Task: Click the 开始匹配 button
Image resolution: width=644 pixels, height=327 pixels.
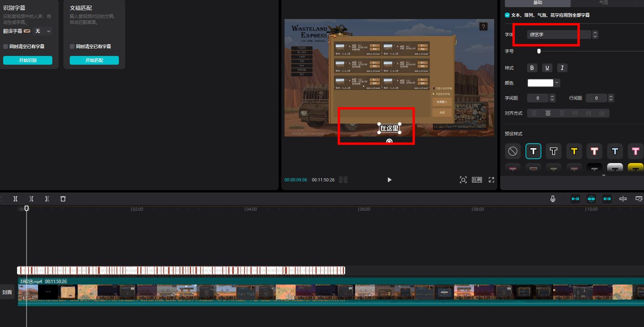Action: pyautogui.click(x=94, y=60)
